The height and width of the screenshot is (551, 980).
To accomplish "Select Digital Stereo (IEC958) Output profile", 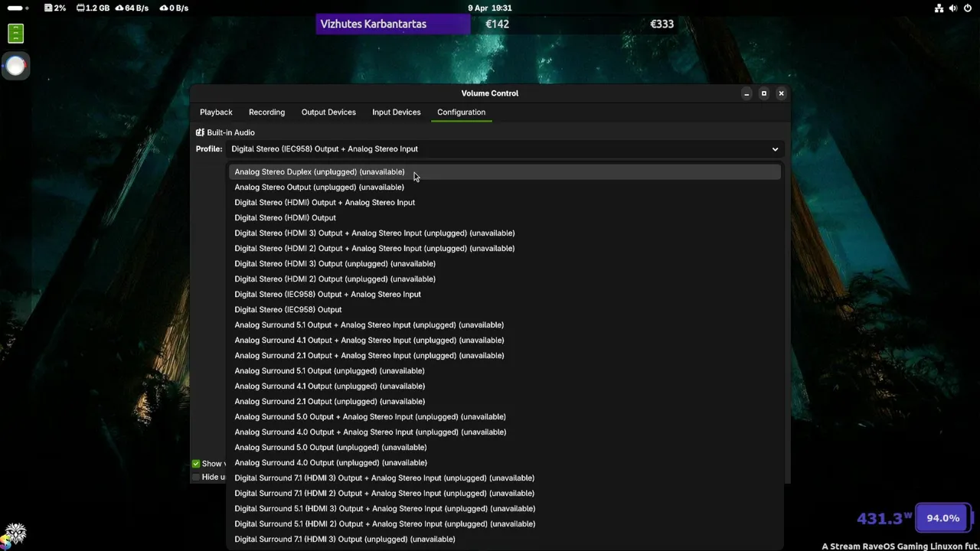I will [505, 310].
